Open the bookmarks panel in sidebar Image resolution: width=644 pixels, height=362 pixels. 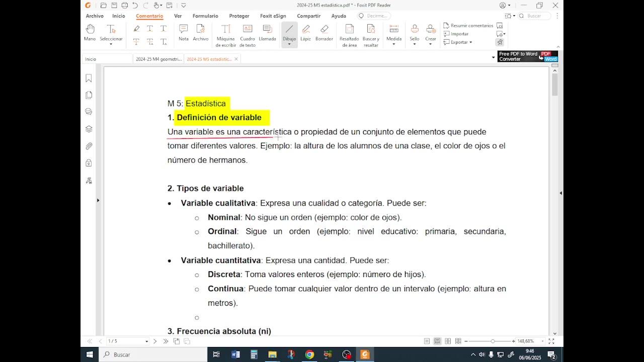(x=89, y=78)
